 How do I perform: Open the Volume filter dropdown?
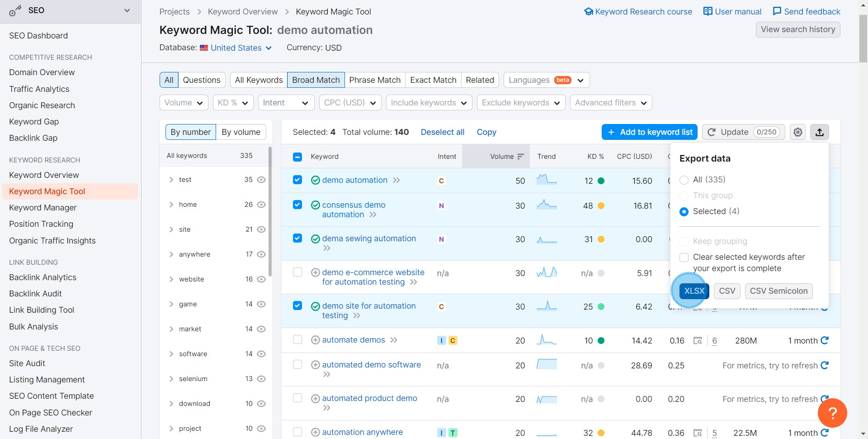pos(184,103)
